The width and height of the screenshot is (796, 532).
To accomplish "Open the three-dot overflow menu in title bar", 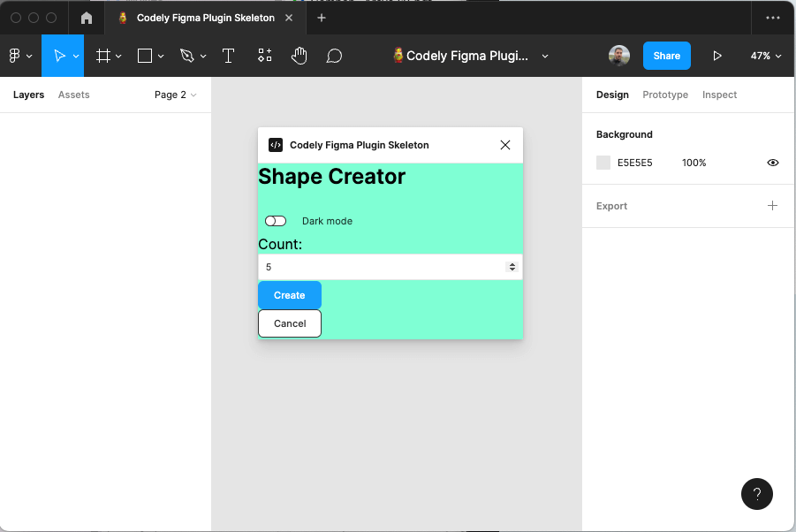I will [x=773, y=18].
